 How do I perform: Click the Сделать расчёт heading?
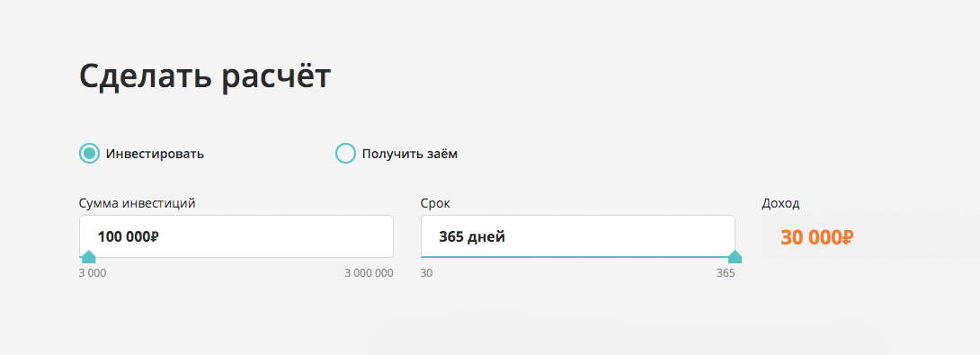click(205, 77)
